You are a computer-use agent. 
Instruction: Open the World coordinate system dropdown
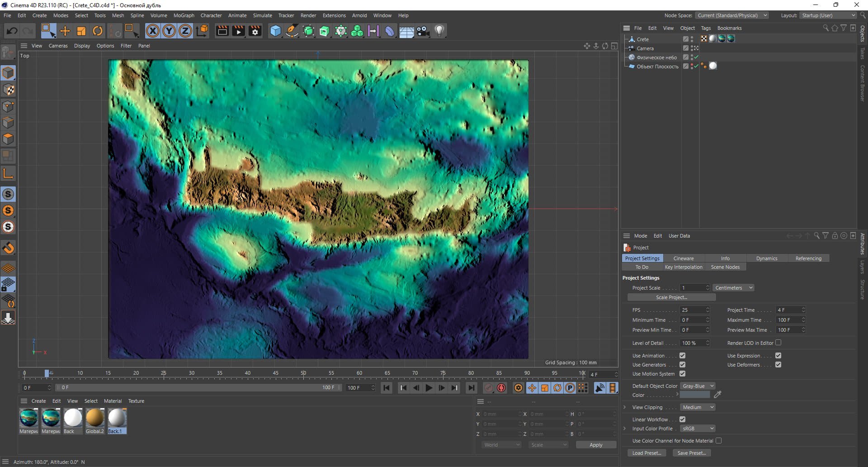(x=501, y=445)
